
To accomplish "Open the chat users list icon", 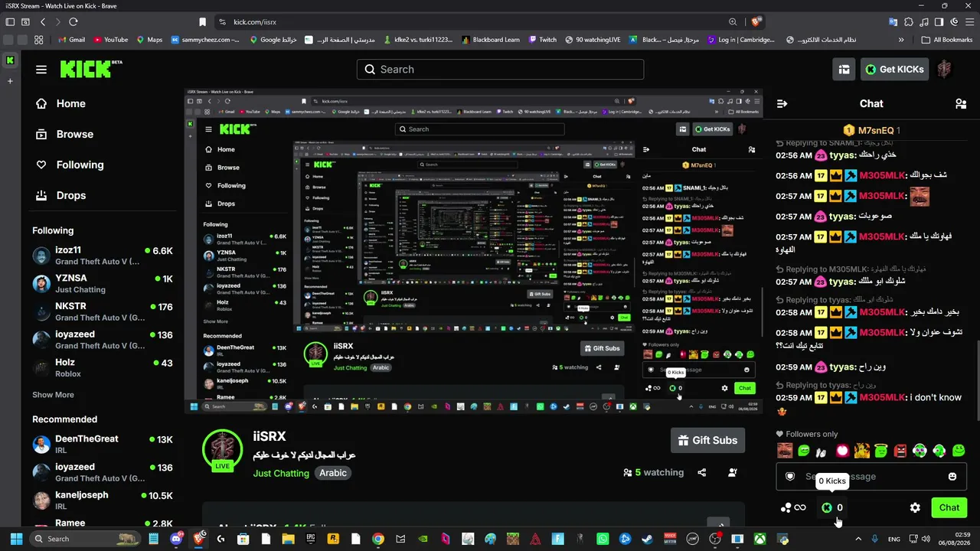I will [x=961, y=103].
